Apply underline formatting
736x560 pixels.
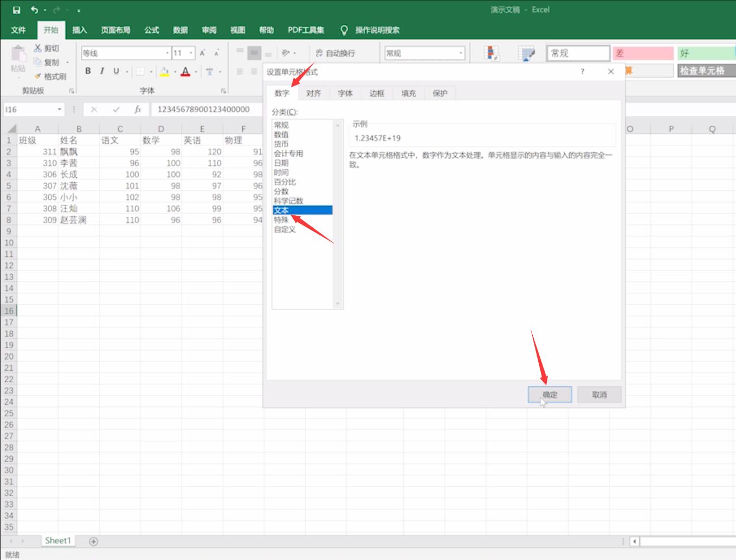click(x=116, y=71)
